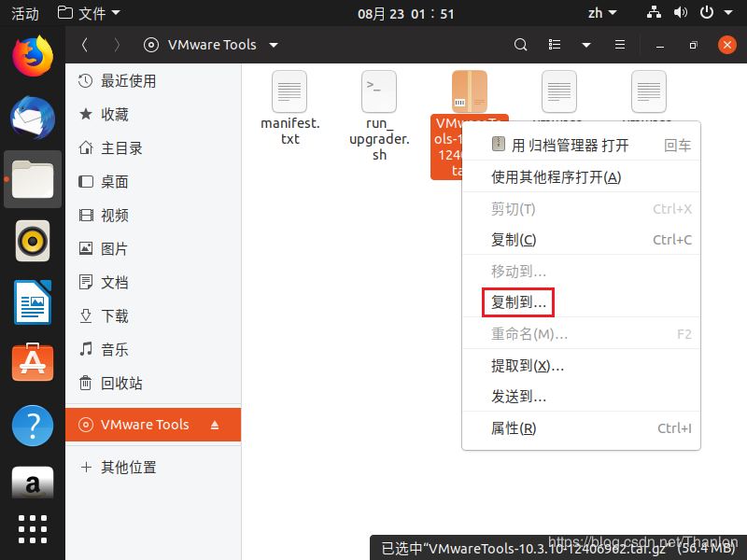The image size is (747, 560).
Task: Launch Firefox from the dock
Action: coord(33,55)
